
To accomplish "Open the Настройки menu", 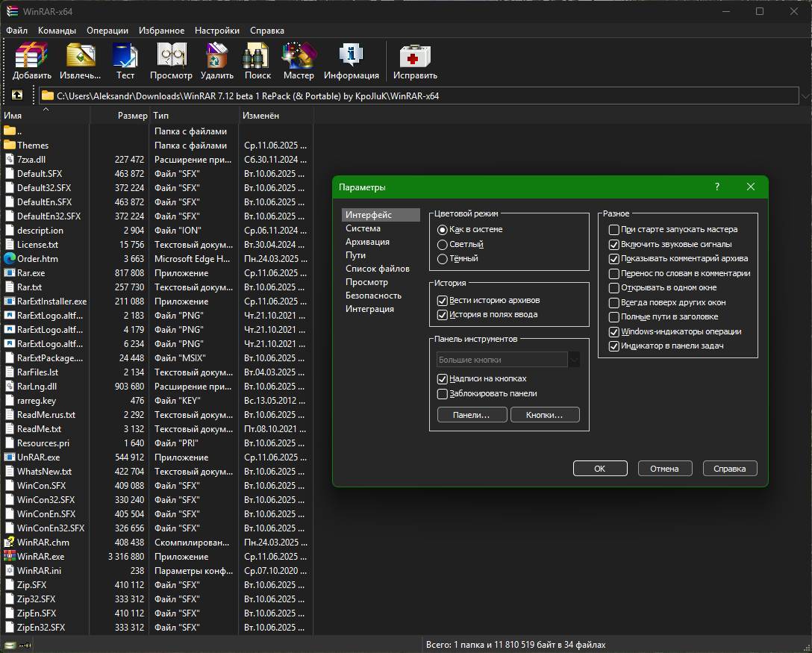I will [217, 30].
